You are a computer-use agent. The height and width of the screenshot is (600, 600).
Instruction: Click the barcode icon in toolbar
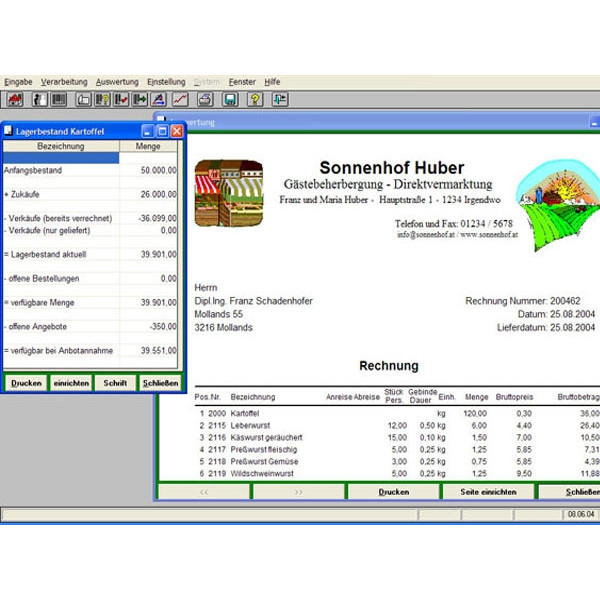[59, 100]
